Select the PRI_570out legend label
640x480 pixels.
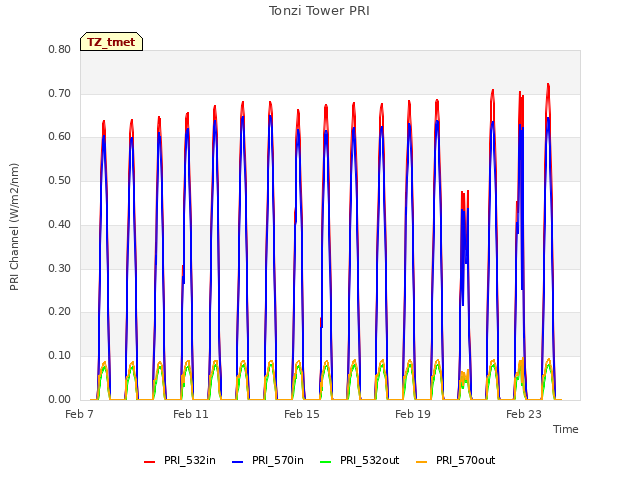[x=466, y=461]
